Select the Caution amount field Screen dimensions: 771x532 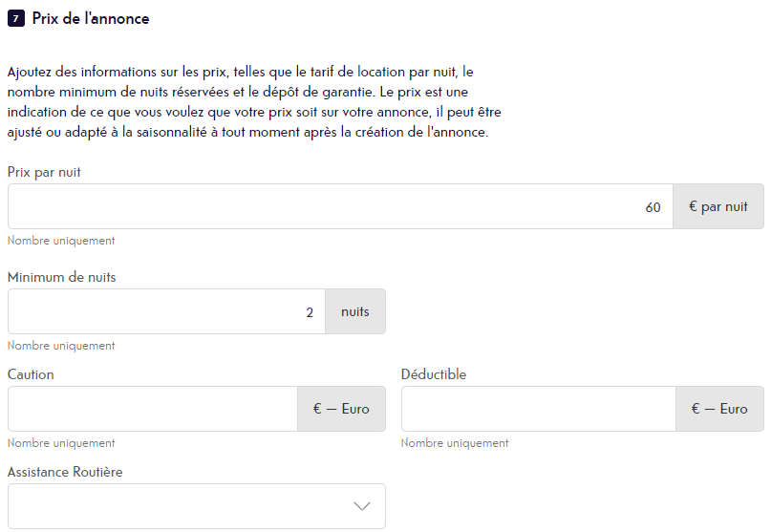click(x=153, y=409)
